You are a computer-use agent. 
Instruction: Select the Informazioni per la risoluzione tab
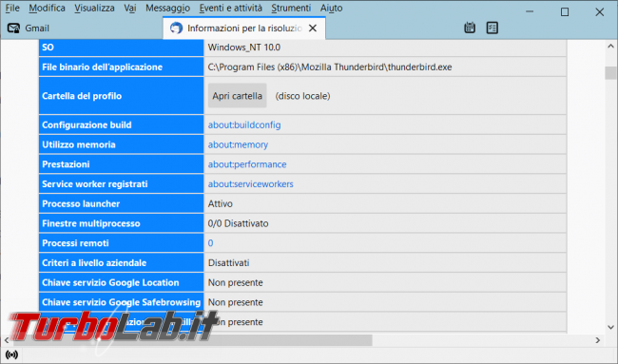tap(244, 29)
